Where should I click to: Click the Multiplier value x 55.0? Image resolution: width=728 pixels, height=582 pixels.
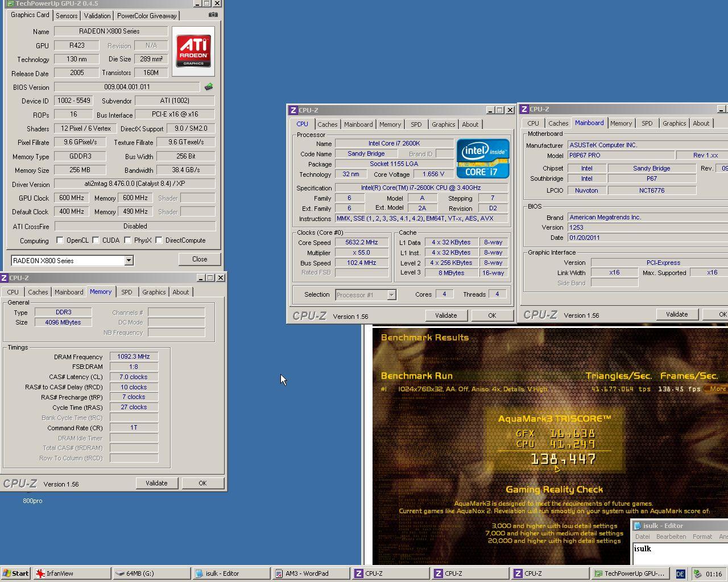pos(362,252)
